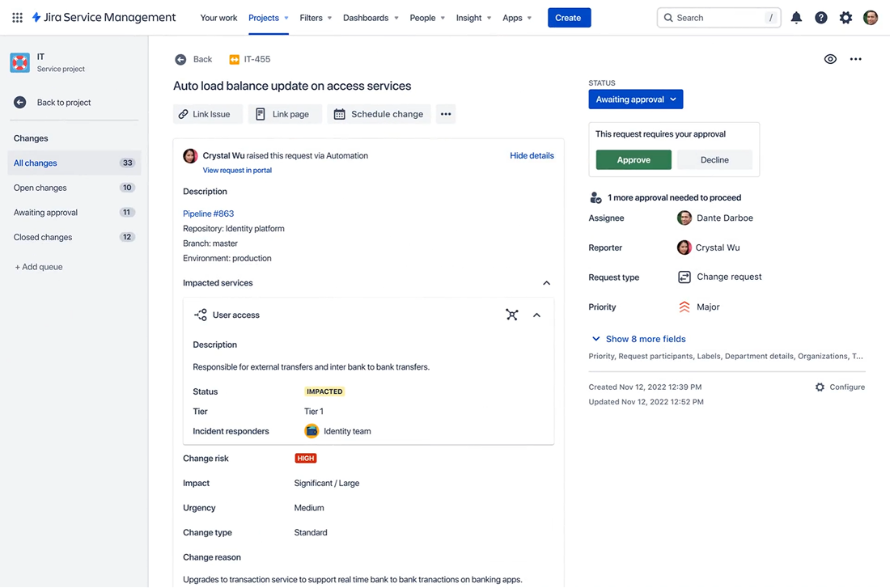Open View request in portal link

237,171
